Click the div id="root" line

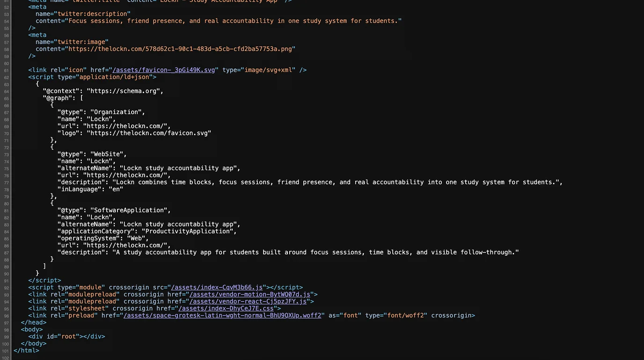(x=66, y=337)
